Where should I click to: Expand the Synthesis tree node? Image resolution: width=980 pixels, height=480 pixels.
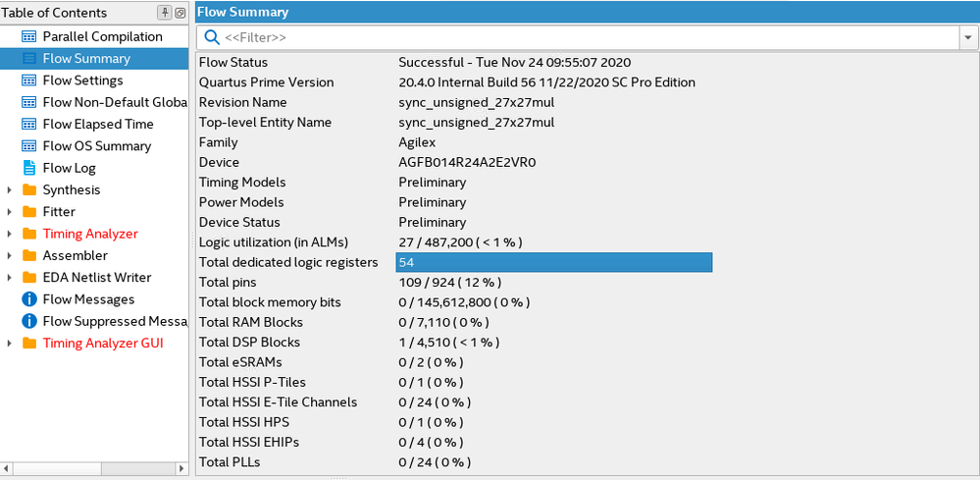pyautogui.click(x=10, y=189)
